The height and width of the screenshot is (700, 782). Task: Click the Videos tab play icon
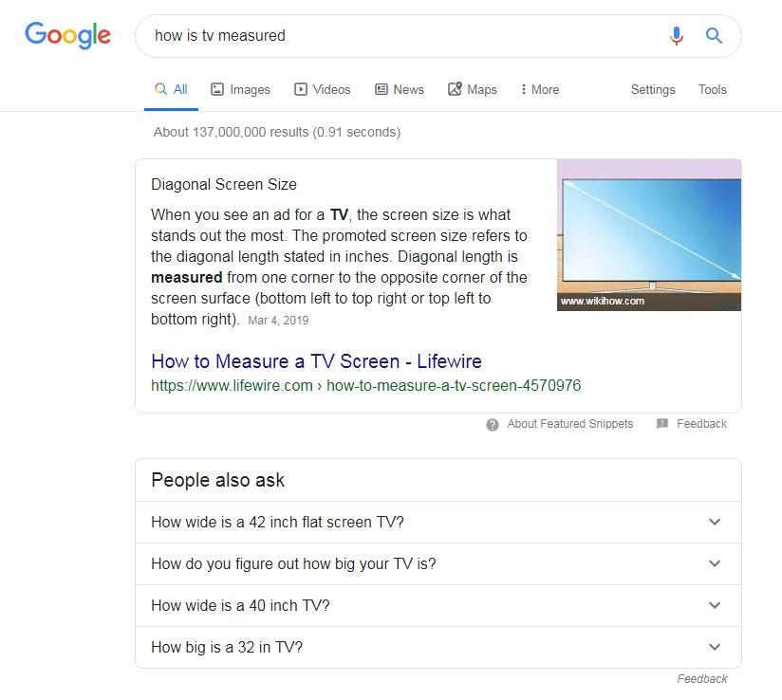(x=300, y=89)
